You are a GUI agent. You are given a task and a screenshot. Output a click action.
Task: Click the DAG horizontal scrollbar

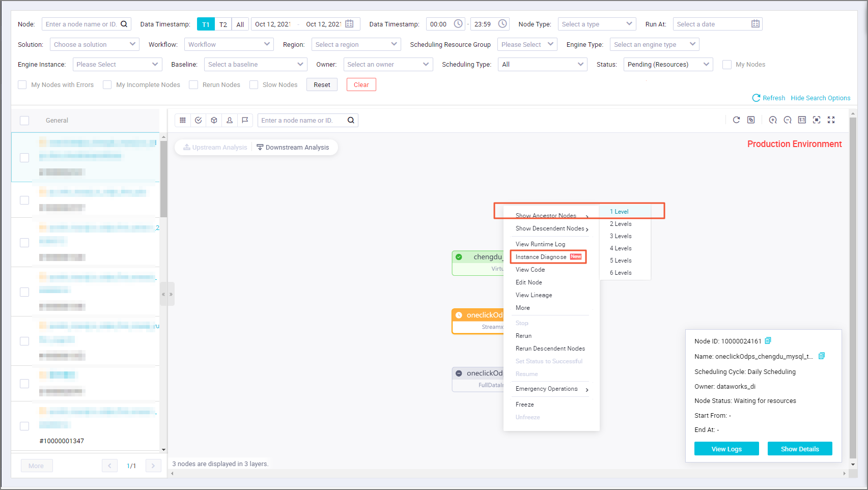click(x=508, y=473)
